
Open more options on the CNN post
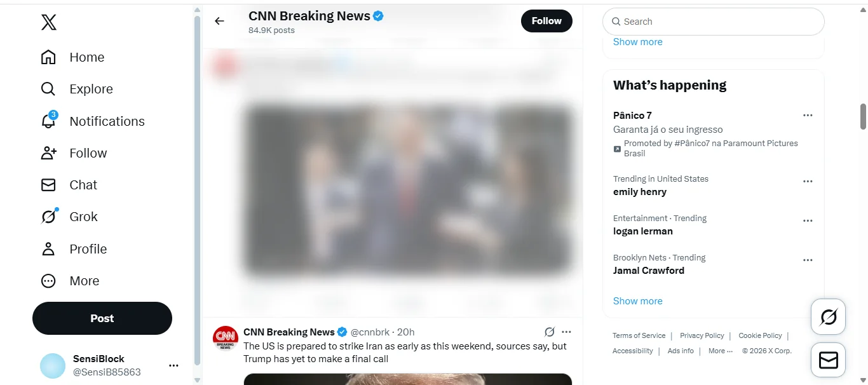coord(566,332)
